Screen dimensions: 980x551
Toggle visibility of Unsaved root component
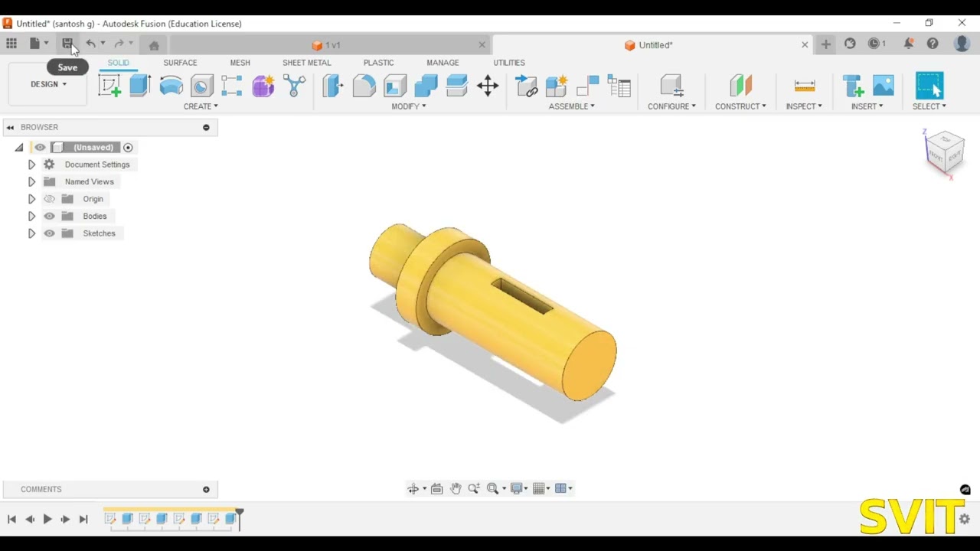coord(41,148)
